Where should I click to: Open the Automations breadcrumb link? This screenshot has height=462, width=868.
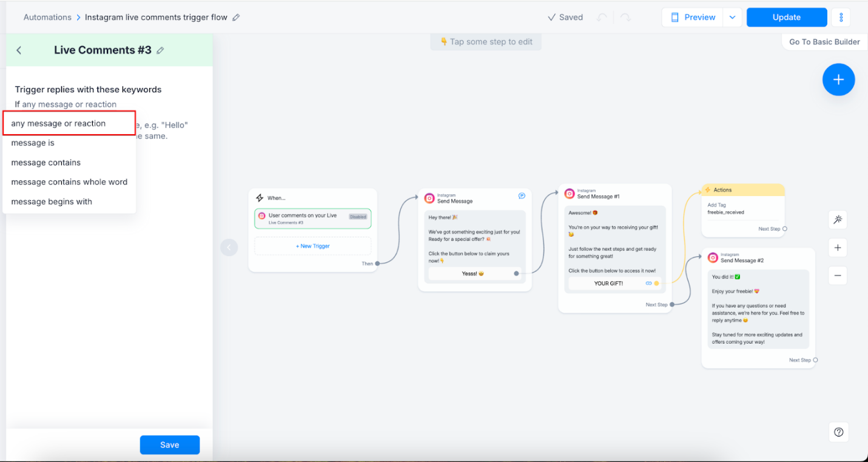pos(47,18)
